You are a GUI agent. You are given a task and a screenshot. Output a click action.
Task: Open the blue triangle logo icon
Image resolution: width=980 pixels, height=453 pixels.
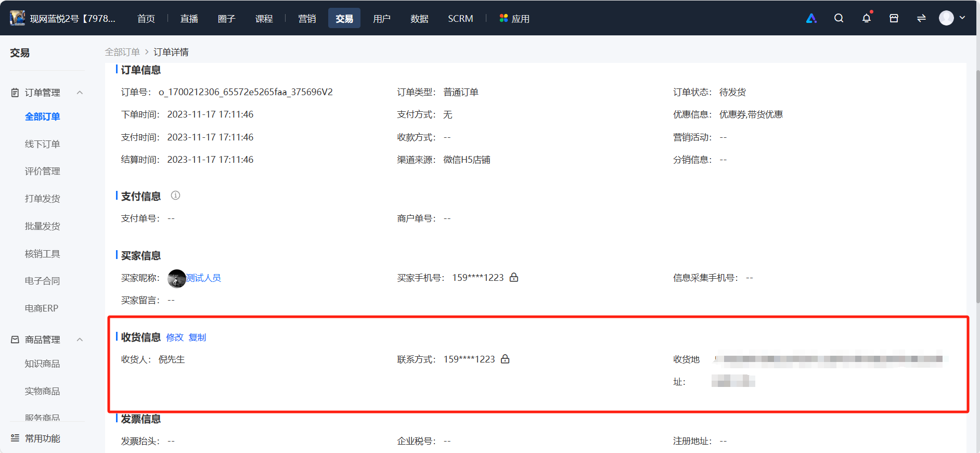tap(811, 18)
